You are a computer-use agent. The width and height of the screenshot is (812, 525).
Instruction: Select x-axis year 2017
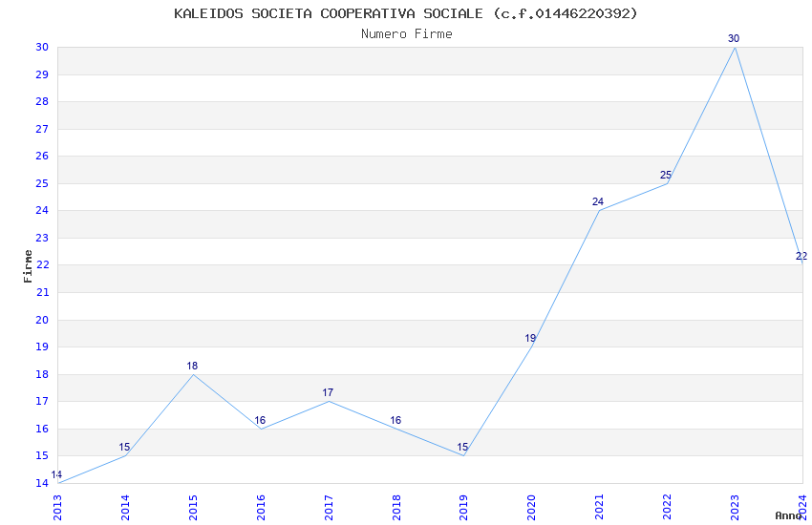coord(329,508)
